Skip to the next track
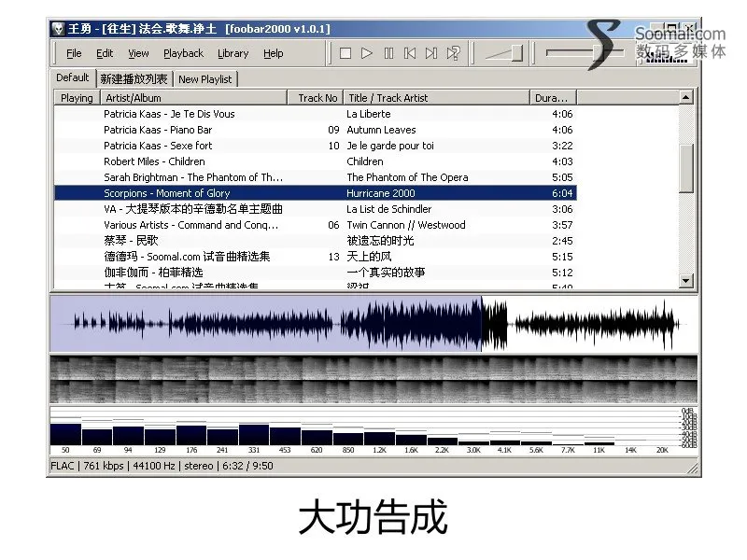Image resolution: width=747 pixels, height=560 pixels. tap(431, 53)
